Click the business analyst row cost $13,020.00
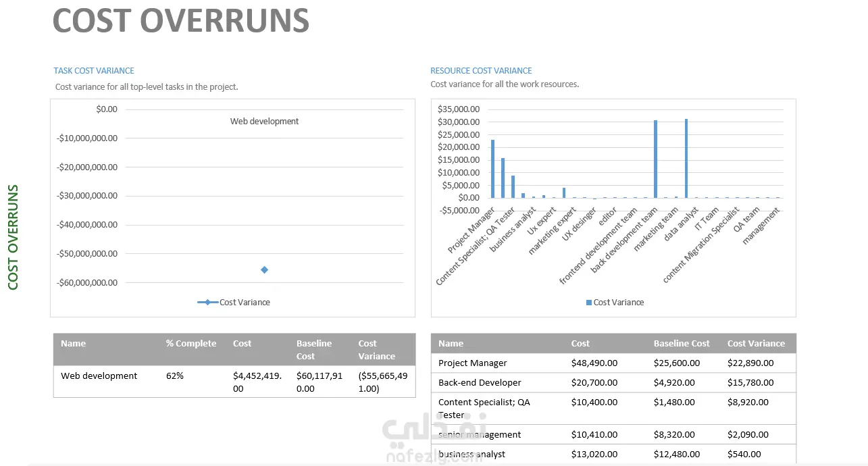868x466 pixels. point(594,454)
